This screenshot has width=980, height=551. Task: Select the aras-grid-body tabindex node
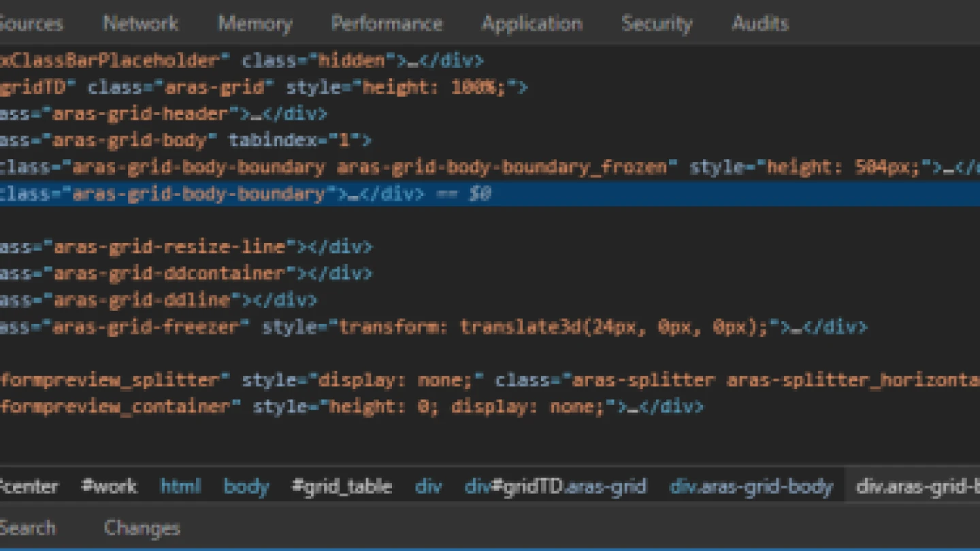click(x=186, y=140)
